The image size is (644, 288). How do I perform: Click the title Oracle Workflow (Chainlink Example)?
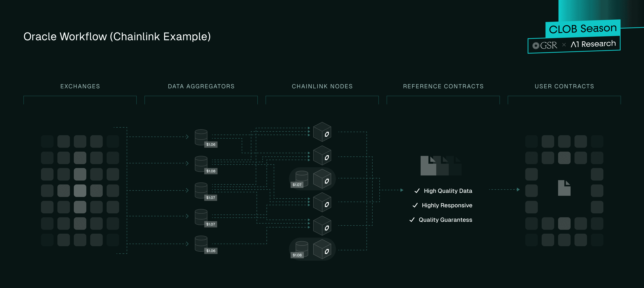click(117, 37)
